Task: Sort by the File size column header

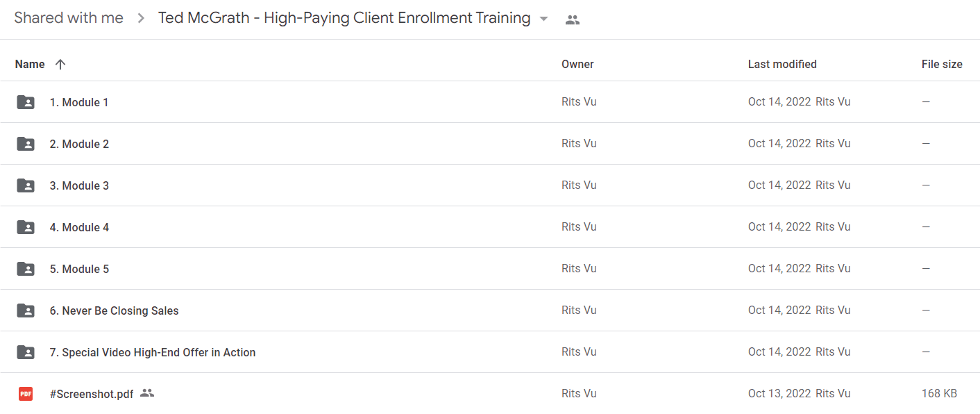Action: pyautogui.click(x=942, y=64)
